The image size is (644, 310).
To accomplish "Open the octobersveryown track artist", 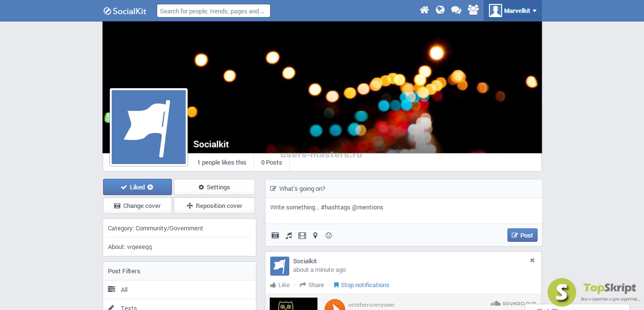I will [x=371, y=304].
